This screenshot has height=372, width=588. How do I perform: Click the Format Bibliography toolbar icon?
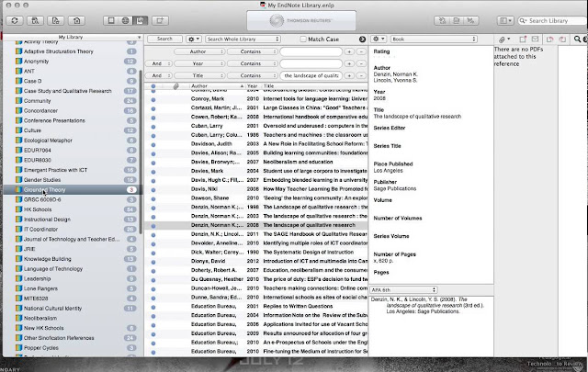pos(457,20)
